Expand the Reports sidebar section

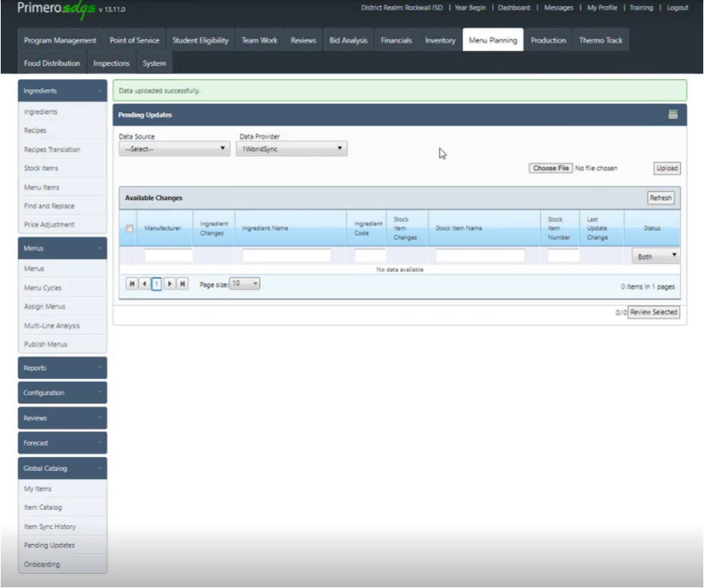62,367
